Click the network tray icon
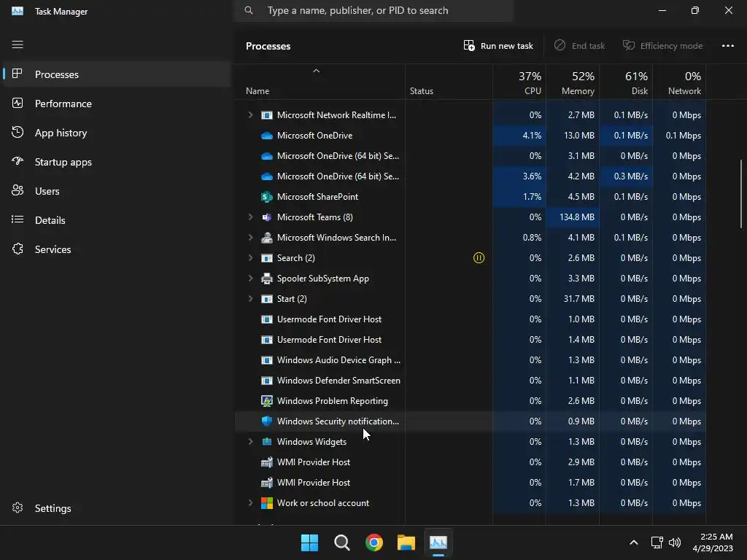 coord(657,542)
